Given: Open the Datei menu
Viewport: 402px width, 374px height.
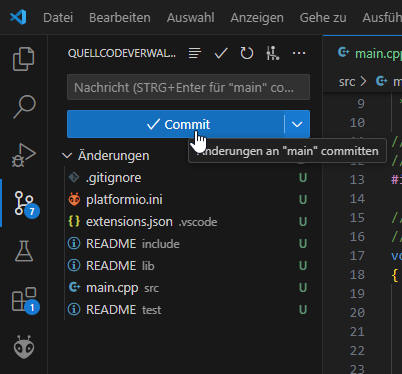Looking at the screenshot, I should (58, 18).
